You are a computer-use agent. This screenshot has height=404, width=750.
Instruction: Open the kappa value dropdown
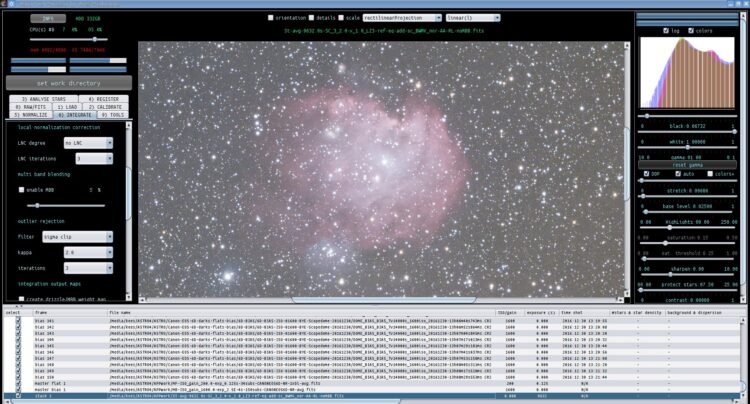coord(88,252)
